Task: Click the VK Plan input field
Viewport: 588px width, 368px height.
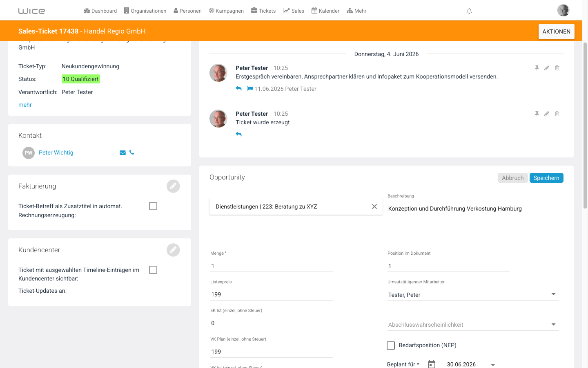Action: [x=272, y=352]
